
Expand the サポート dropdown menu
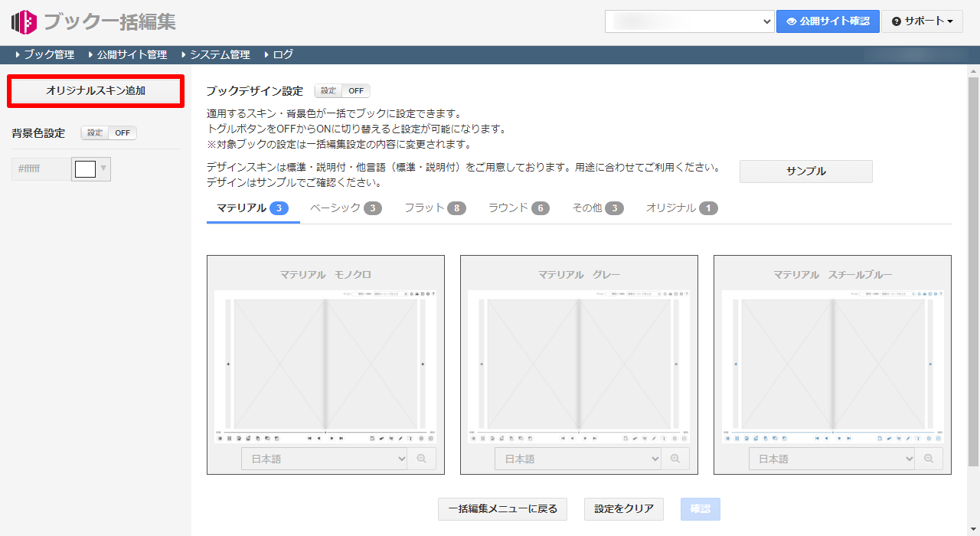tap(921, 21)
